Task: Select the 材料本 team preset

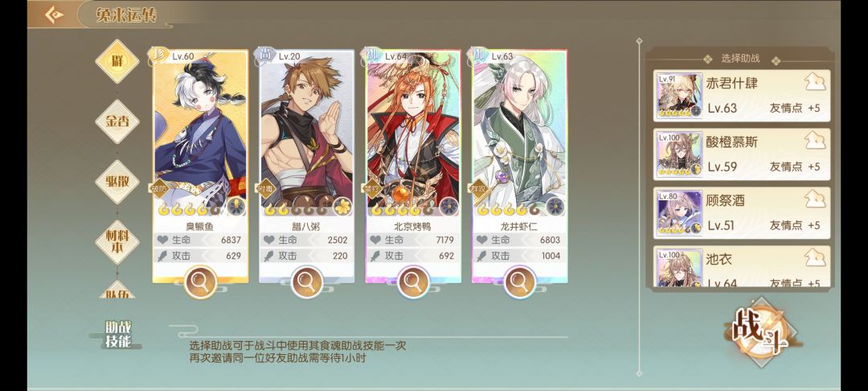Action: 117,242
